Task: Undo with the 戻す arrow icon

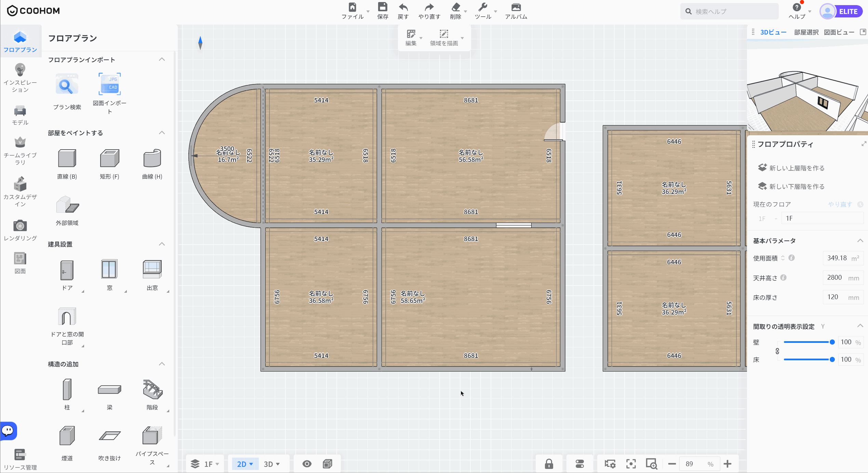Action: click(403, 7)
